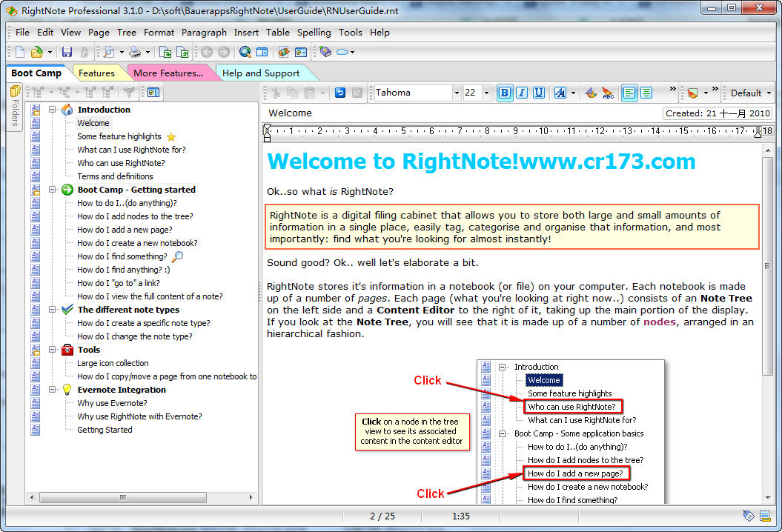Click the first page-with-green-arrow icon
The image size is (782, 532).
pos(165,52)
